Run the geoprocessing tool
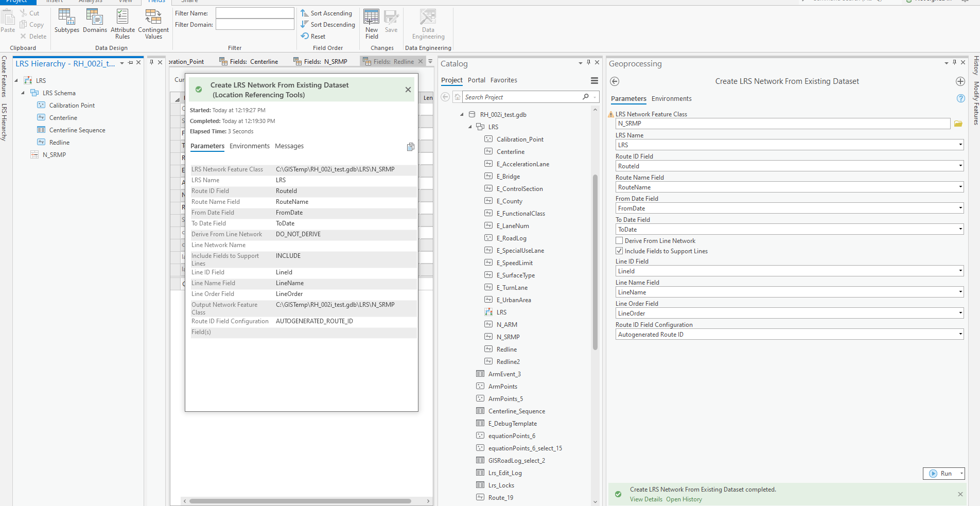The height and width of the screenshot is (506, 980). pos(940,474)
